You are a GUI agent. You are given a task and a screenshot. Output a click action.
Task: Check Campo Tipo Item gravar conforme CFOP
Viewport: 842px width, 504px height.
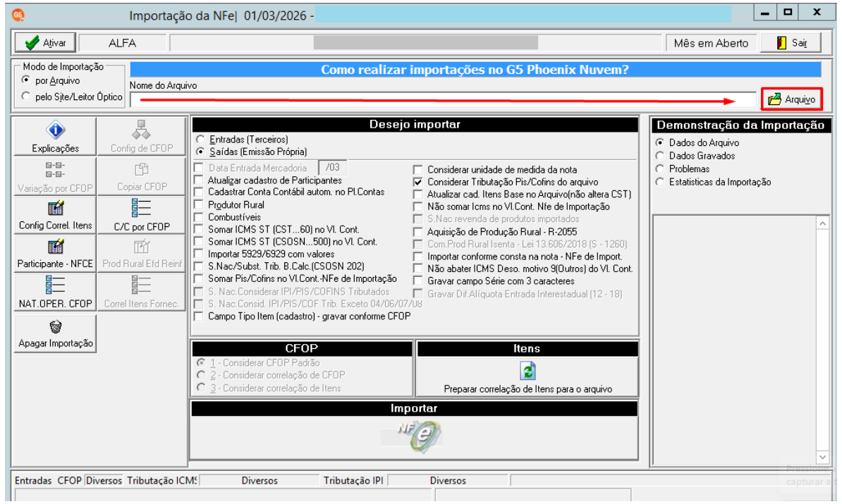[x=199, y=316]
